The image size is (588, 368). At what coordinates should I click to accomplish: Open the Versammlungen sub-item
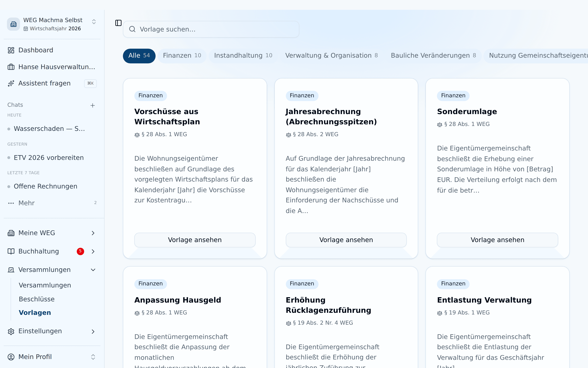point(45,285)
